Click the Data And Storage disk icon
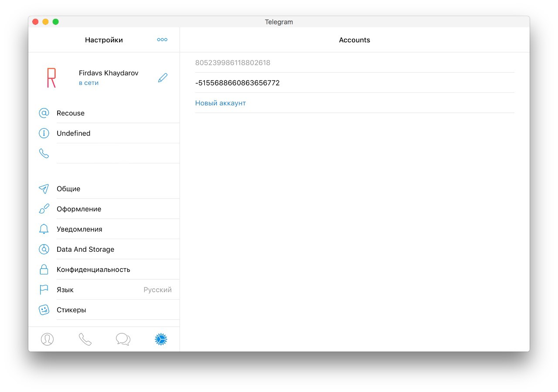558x392 pixels. coord(44,249)
